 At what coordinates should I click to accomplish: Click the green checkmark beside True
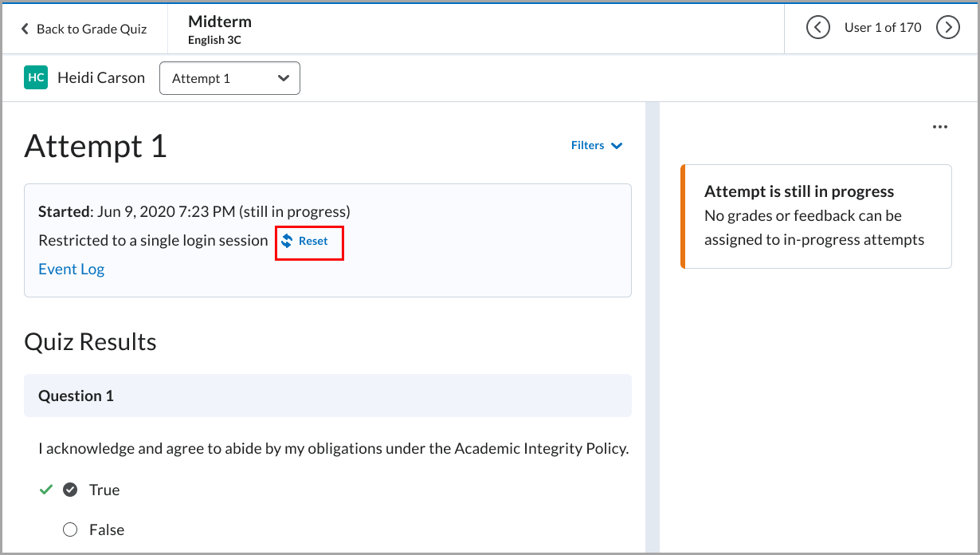(45, 489)
